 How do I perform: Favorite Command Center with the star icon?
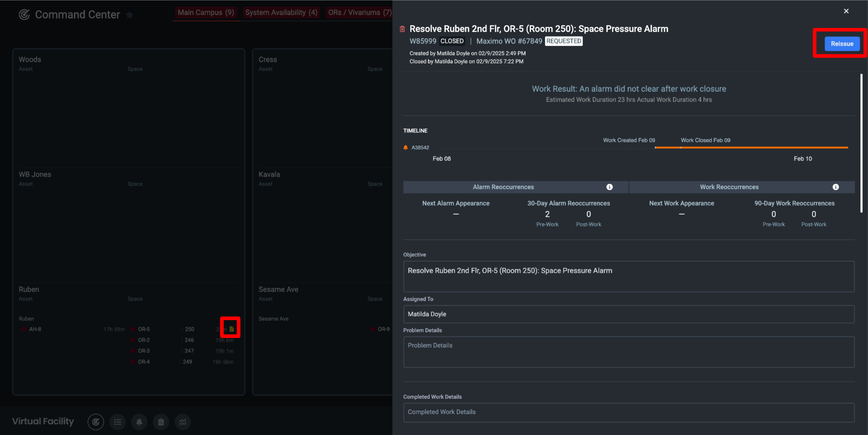(x=130, y=15)
